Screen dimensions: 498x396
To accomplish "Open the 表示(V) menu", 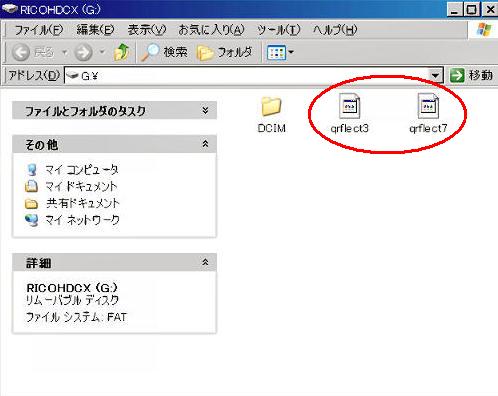I will (x=147, y=30).
